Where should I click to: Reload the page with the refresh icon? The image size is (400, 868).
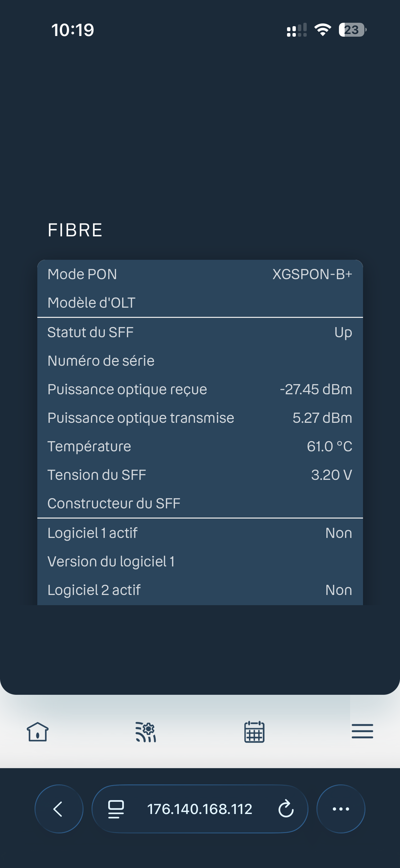[286, 809]
